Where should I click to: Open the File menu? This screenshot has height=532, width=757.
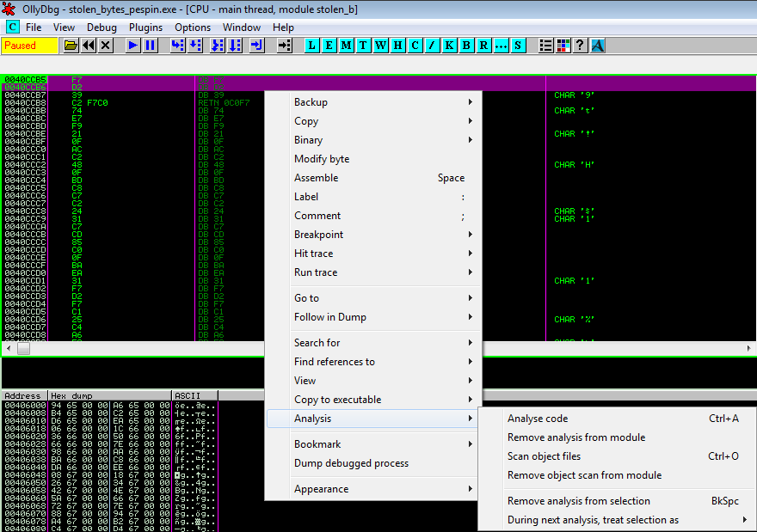(x=34, y=28)
